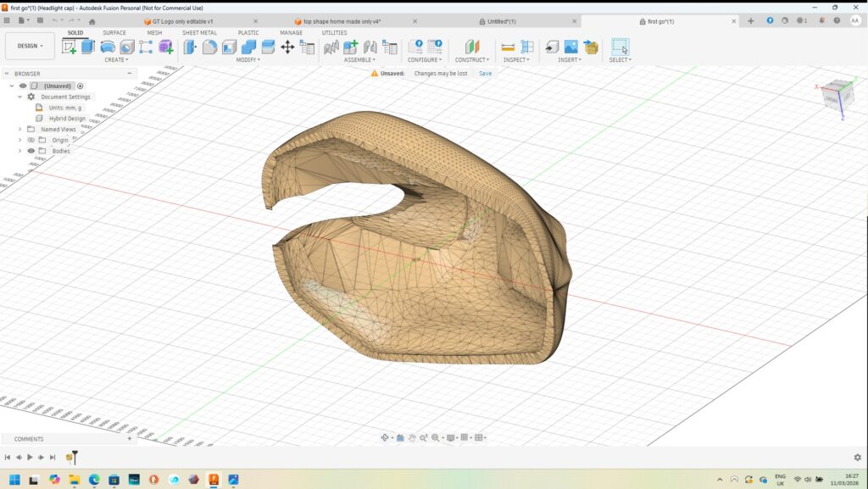This screenshot has width=868, height=489.
Task: Switch to the SURFACE tab
Action: (114, 33)
